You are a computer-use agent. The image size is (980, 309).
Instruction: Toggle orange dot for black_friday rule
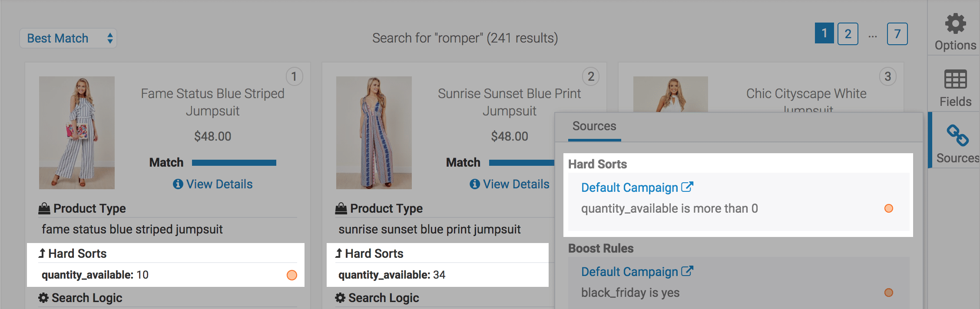click(888, 293)
